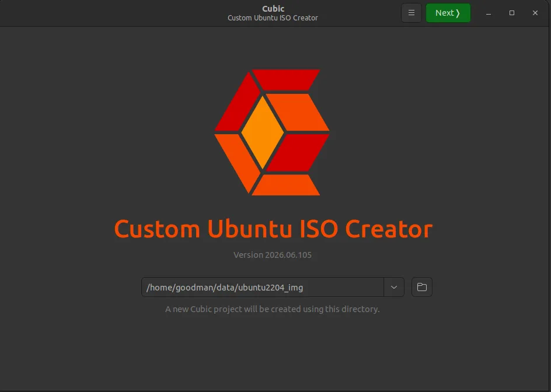Click the Version 2026.06.105 text
Viewport: 551px width, 392px height.
[x=273, y=255]
